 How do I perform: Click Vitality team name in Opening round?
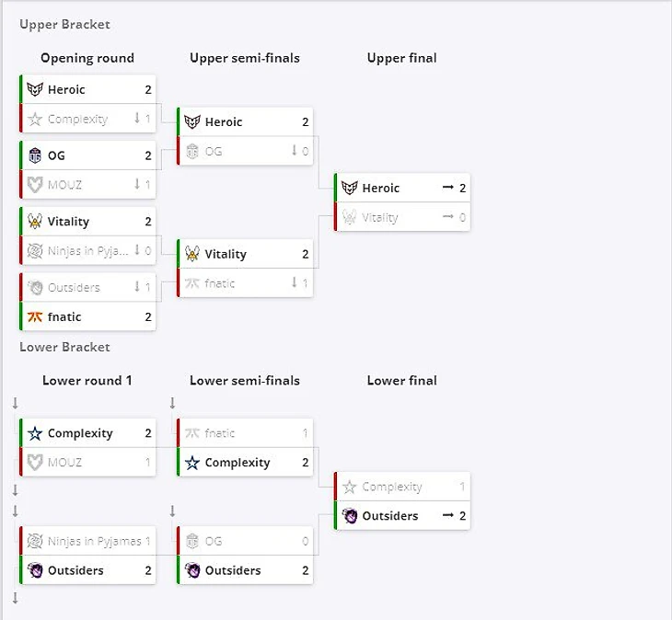pyautogui.click(x=68, y=222)
